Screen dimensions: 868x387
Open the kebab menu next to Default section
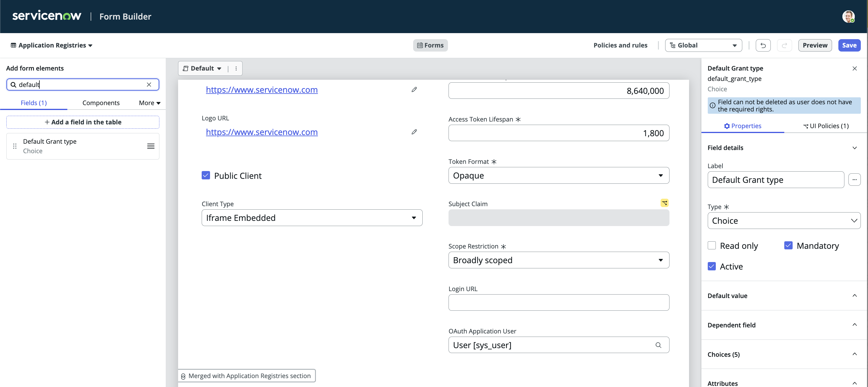(236, 69)
